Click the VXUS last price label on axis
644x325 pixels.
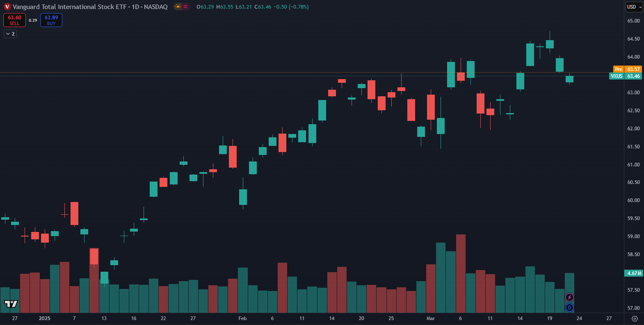click(x=626, y=76)
